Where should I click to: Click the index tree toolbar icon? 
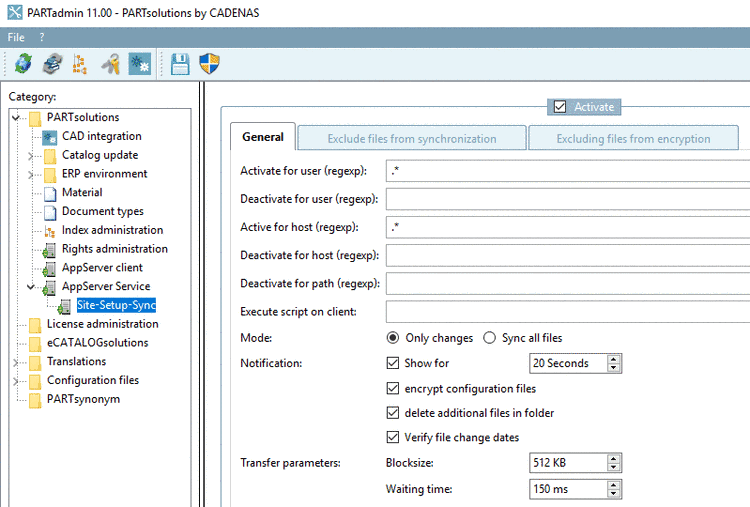click(x=79, y=64)
